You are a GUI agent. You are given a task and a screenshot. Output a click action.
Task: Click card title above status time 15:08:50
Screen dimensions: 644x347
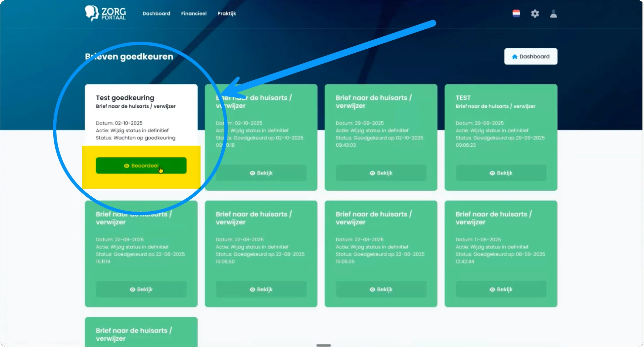click(254, 218)
